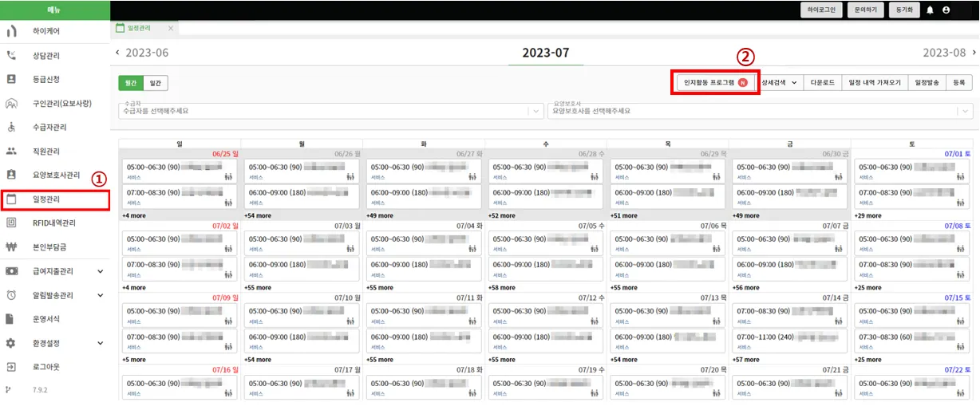Switch to 월간 monthly view

click(x=131, y=82)
